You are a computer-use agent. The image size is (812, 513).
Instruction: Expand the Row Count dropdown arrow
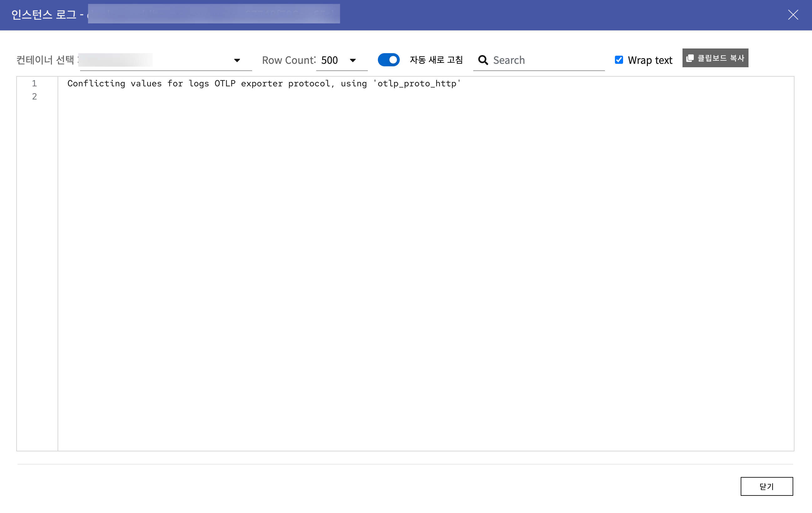pos(353,60)
